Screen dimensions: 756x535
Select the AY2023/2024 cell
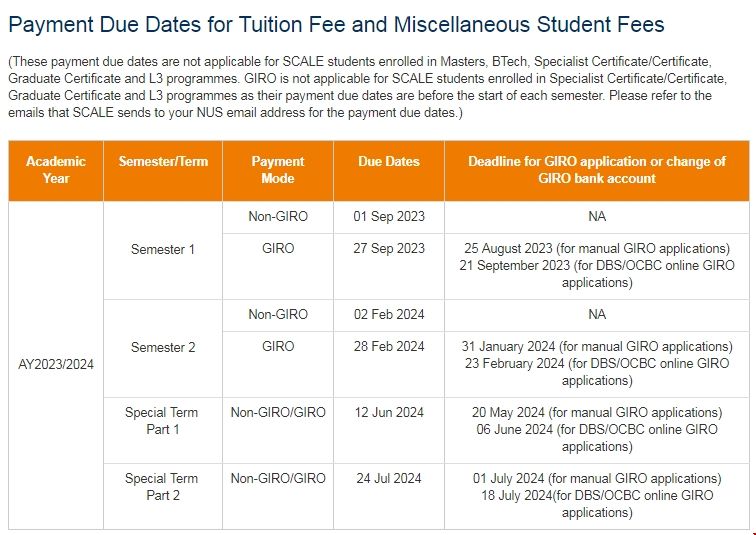tap(56, 364)
